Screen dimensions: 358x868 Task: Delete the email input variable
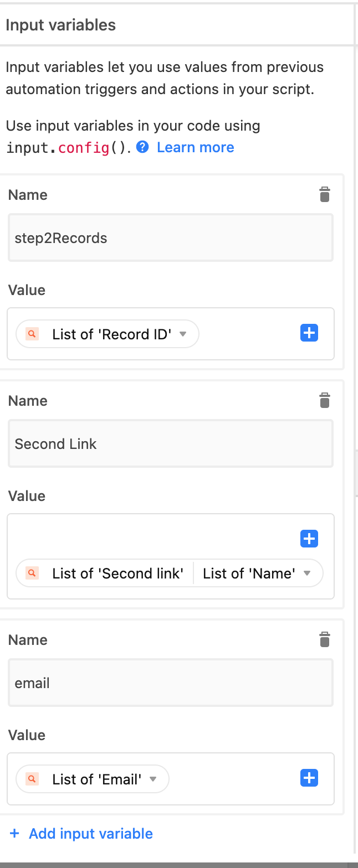click(325, 639)
